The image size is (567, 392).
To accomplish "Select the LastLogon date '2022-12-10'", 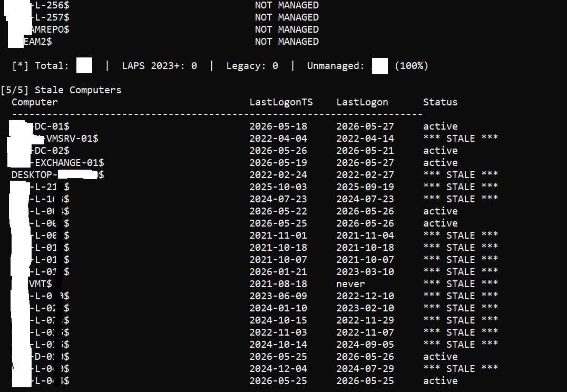I will coord(365,296).
